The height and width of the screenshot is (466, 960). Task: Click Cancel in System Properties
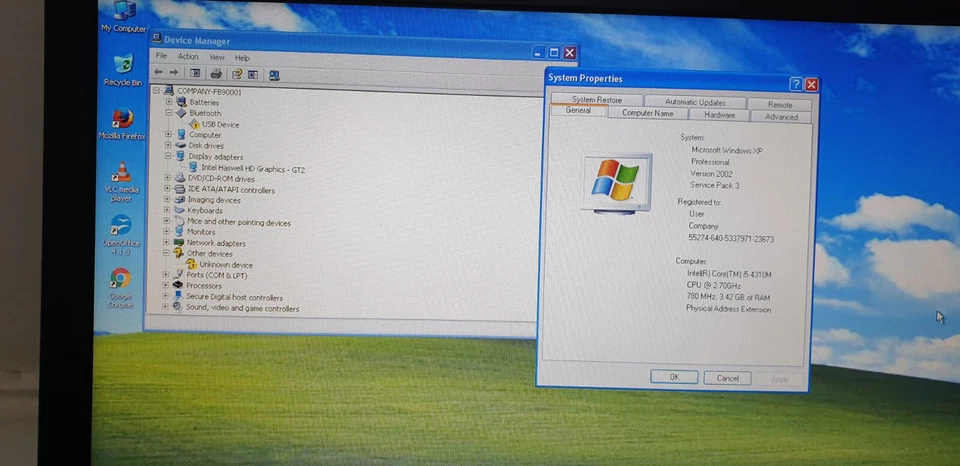(x=727, y=378)
